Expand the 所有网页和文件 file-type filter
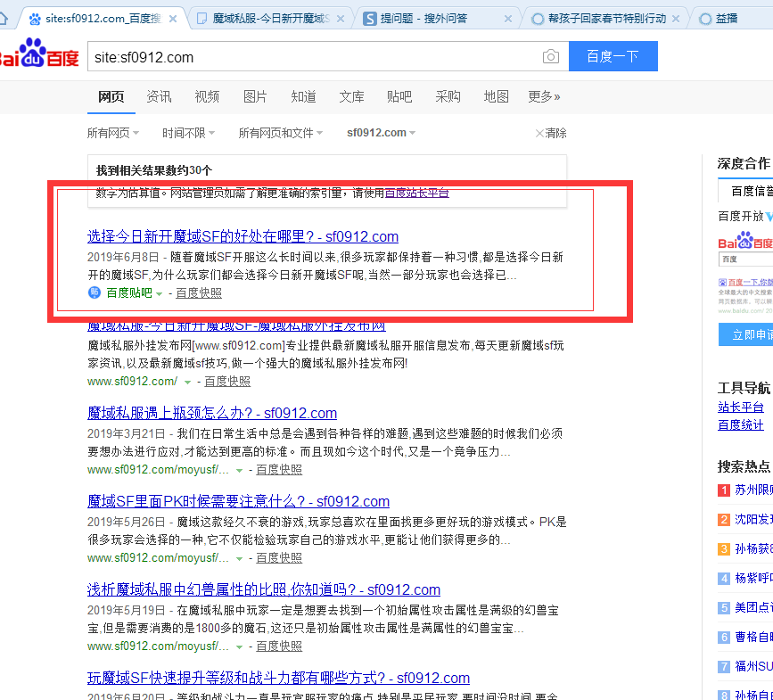The image size is (773, 700). click(x=281, y=133)
